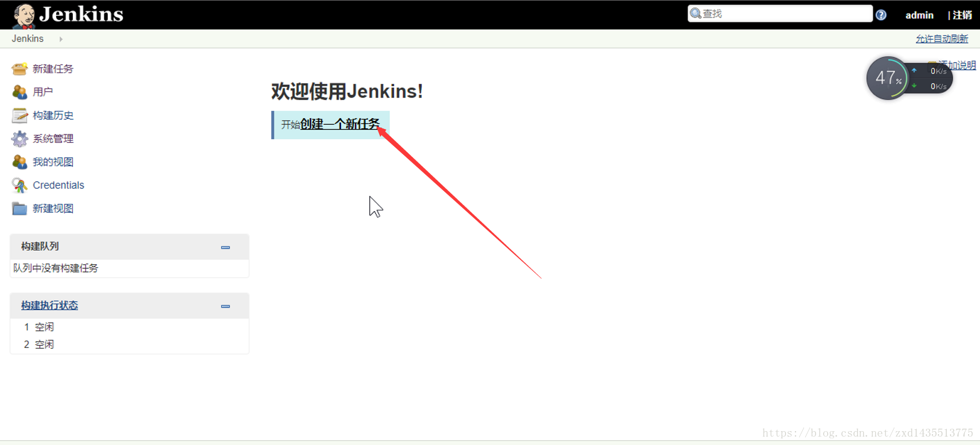This screenshot has width=980, height=445.
Task: Open 新建任务 in the sidebar
Action: (53, 69)
